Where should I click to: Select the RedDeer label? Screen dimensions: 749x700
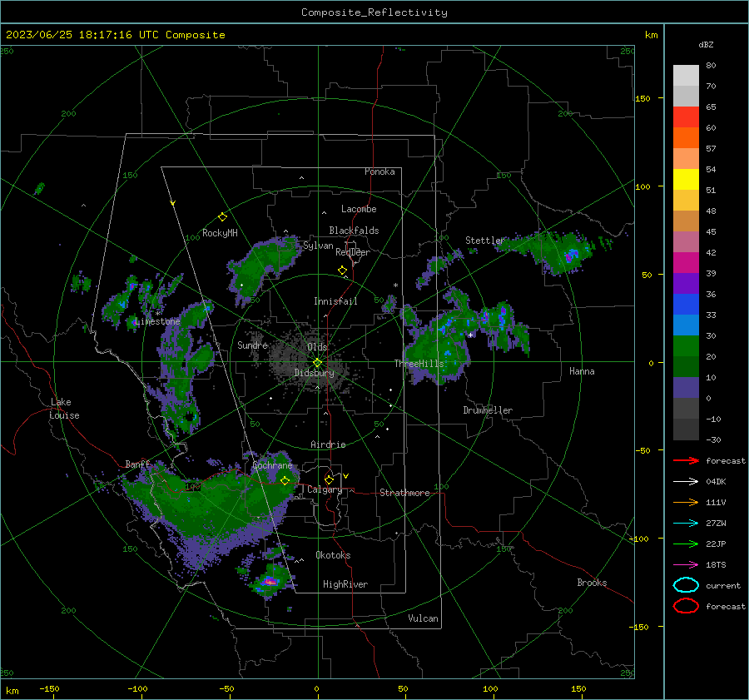(353, 252)
